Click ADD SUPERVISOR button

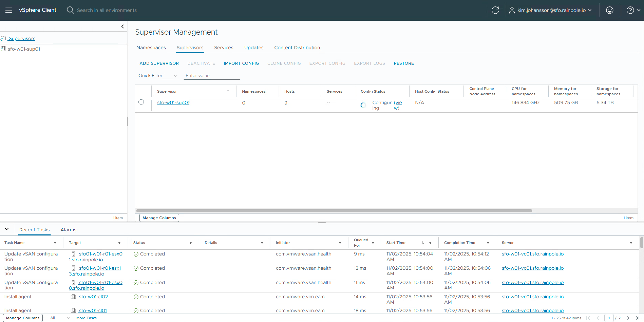pyautogui.click(x=159, y=63)
